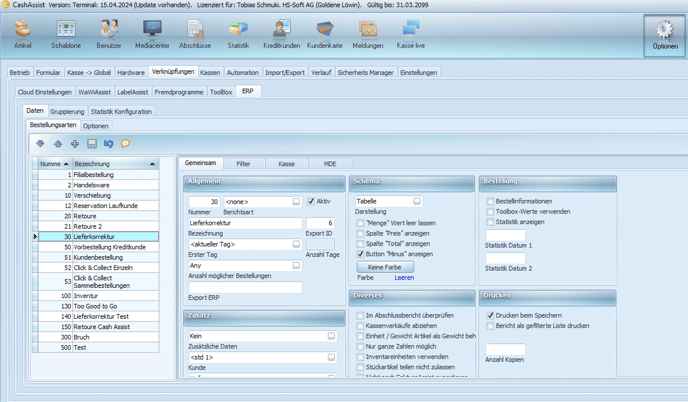Open the Optionen gear button
This screenshot has height=402, width=688.
tap(665, 36)
